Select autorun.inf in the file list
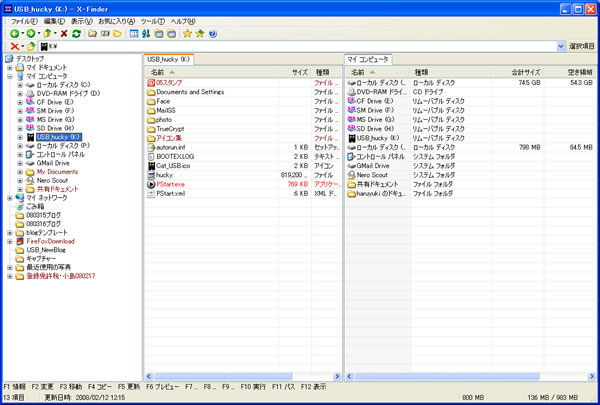This screenshot has width=600, height=405. (171, 147)
